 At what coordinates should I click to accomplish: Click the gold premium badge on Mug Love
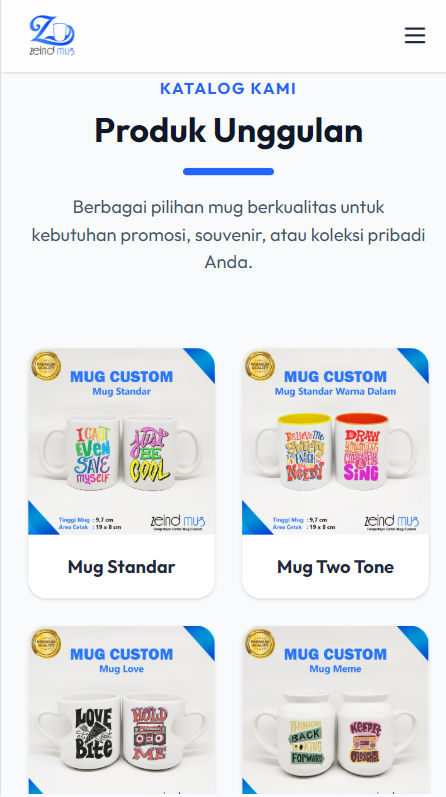click(x=46, y=643)
